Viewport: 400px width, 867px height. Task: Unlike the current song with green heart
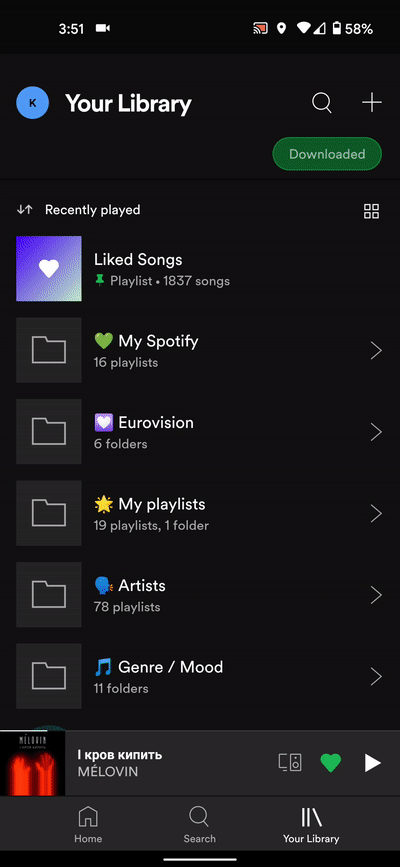(x=331, y=763)
